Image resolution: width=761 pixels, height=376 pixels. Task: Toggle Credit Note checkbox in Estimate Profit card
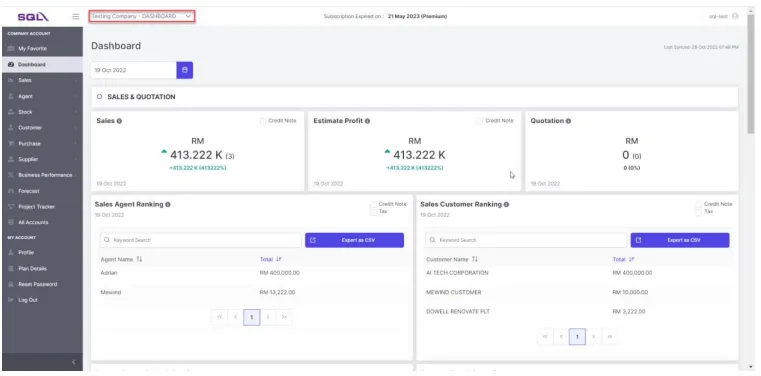click(x=480, y=121)
